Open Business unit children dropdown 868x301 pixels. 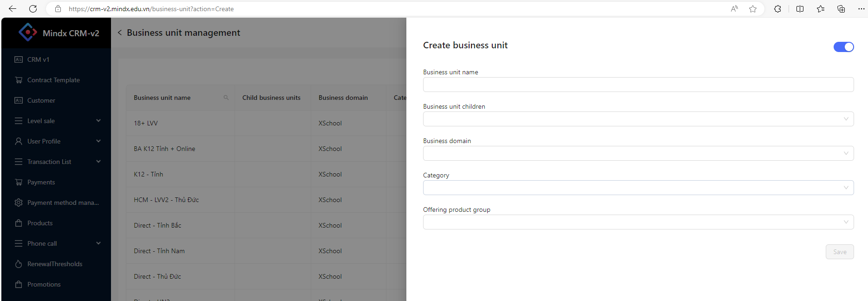pos(638,119)
